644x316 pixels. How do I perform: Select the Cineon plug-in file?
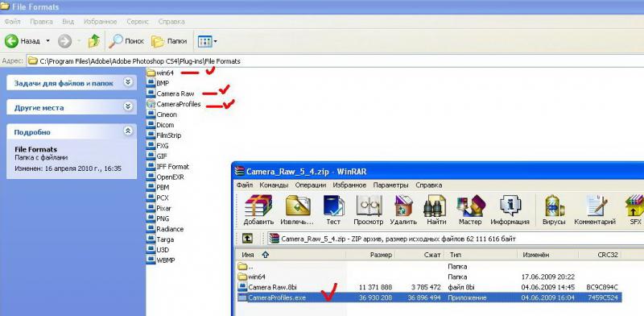click(162, 114)
